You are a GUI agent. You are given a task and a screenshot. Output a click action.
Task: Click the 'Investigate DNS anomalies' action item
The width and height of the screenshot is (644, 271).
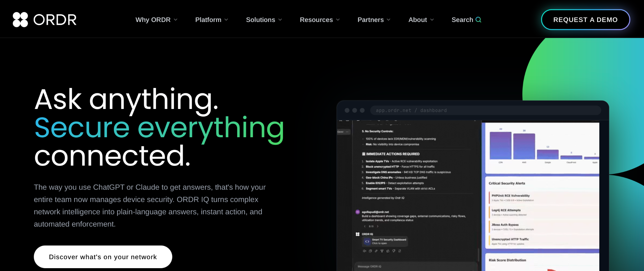(x=408, y=172)
